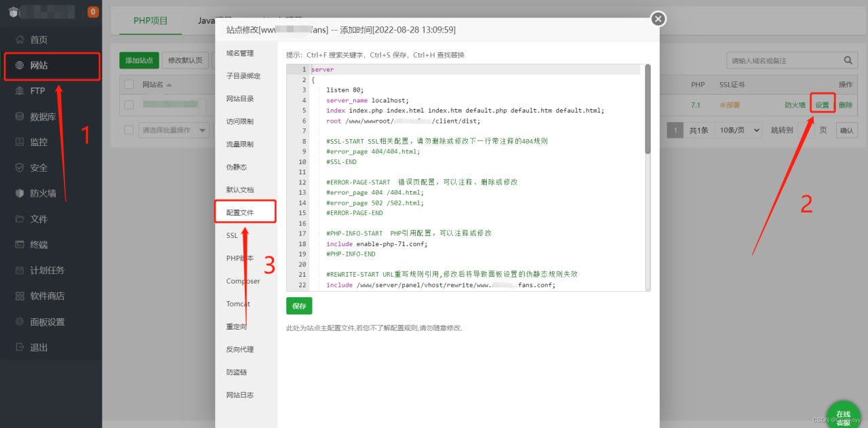Click the terminal icon beside 终端
Viewport: 868px width, 428px height.
tap(20, 245)
